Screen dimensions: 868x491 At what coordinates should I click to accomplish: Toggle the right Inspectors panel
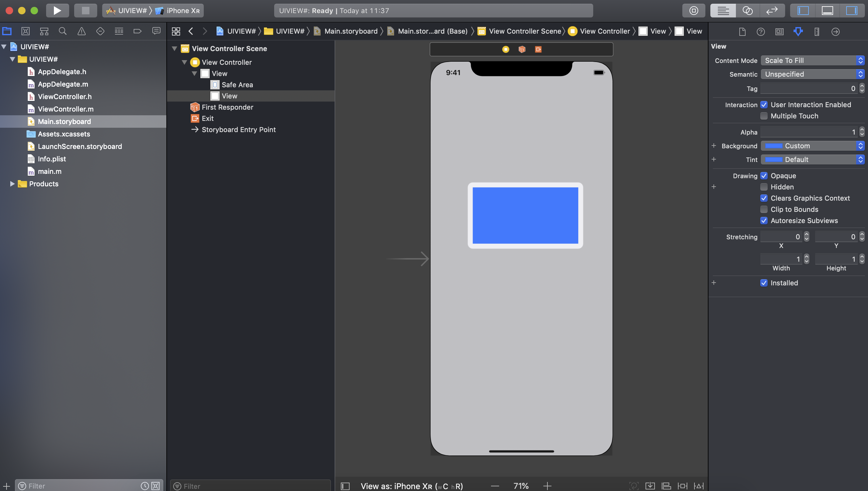852,11
